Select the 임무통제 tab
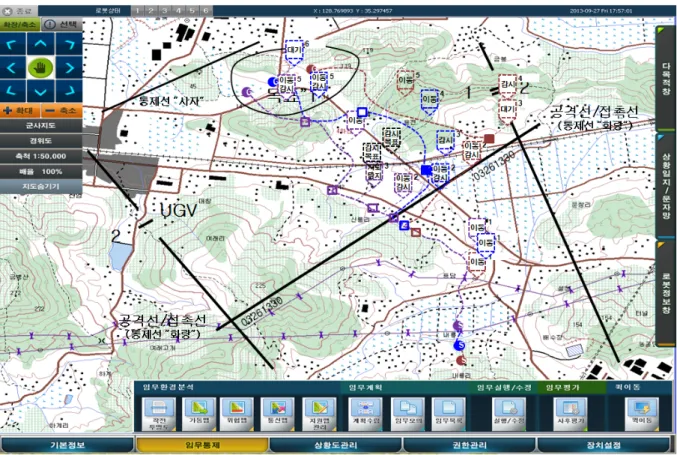The width and height of the screenshot is (677, 455). point(202,445)
